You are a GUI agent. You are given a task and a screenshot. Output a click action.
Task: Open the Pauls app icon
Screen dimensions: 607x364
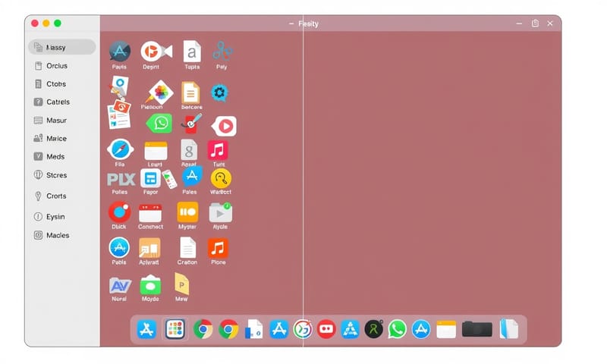click(x=120, y=52)
